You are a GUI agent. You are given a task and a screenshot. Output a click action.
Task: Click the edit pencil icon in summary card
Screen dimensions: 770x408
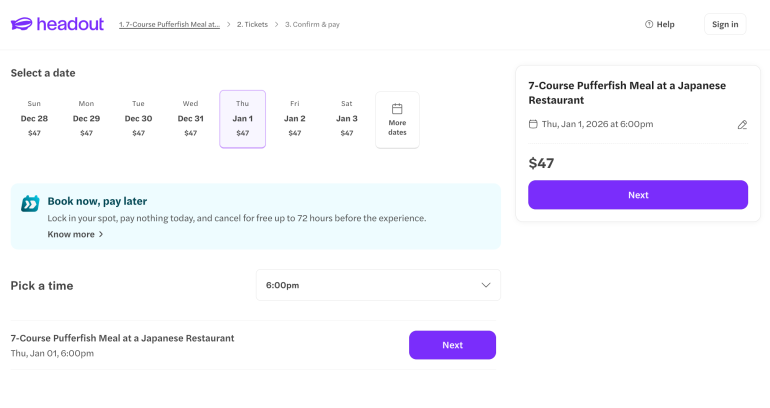(742, 125)
